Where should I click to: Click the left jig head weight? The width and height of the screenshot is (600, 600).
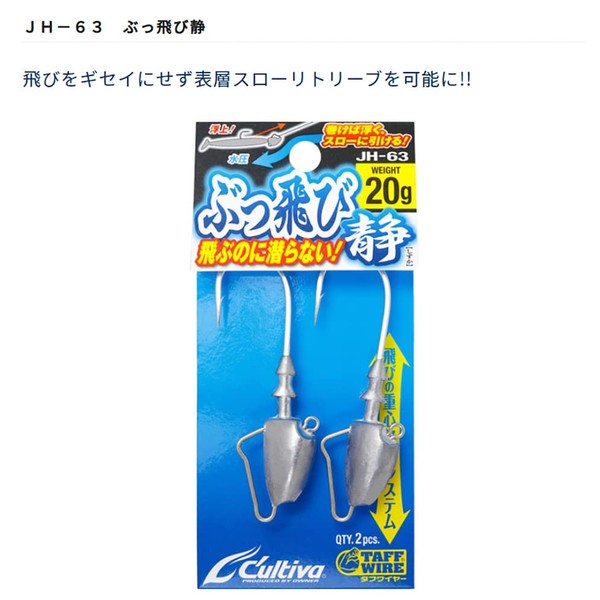pos(290,461)
